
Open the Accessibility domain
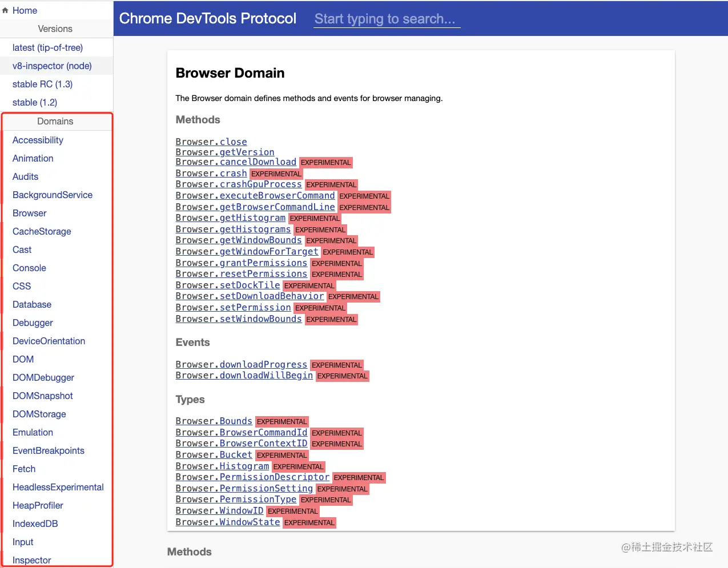(x=38, y=140)
